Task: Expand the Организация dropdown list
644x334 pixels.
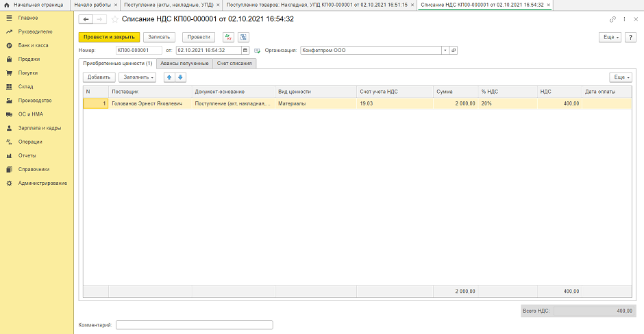Action: point(445,50)
